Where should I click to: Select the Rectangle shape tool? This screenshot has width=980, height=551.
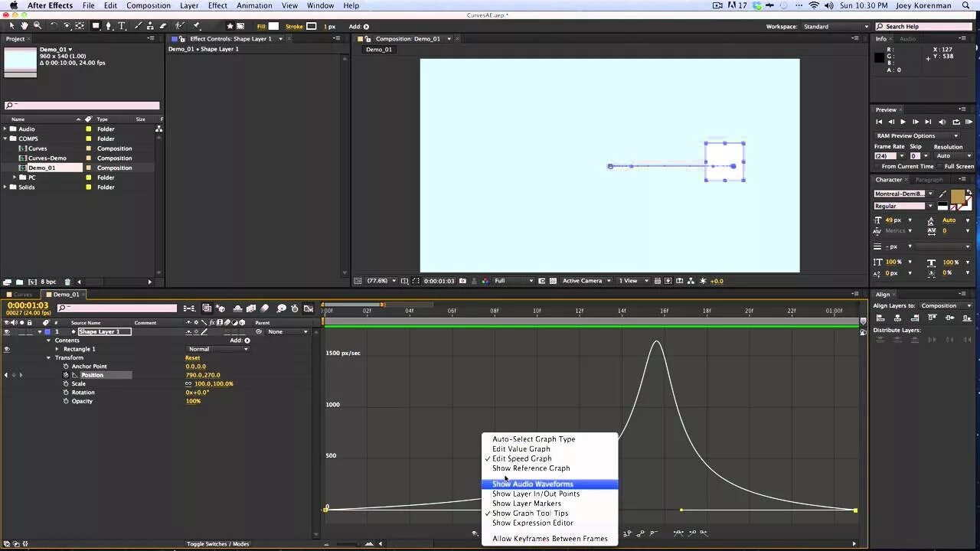coord(96,26)
